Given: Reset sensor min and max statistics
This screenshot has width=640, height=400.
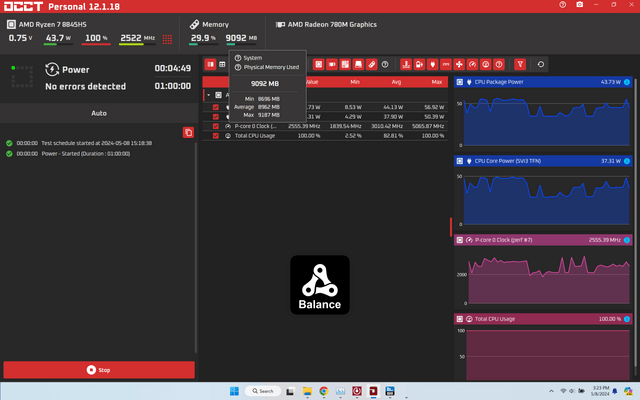Looking at the screenshot, I should coord(540,64).
